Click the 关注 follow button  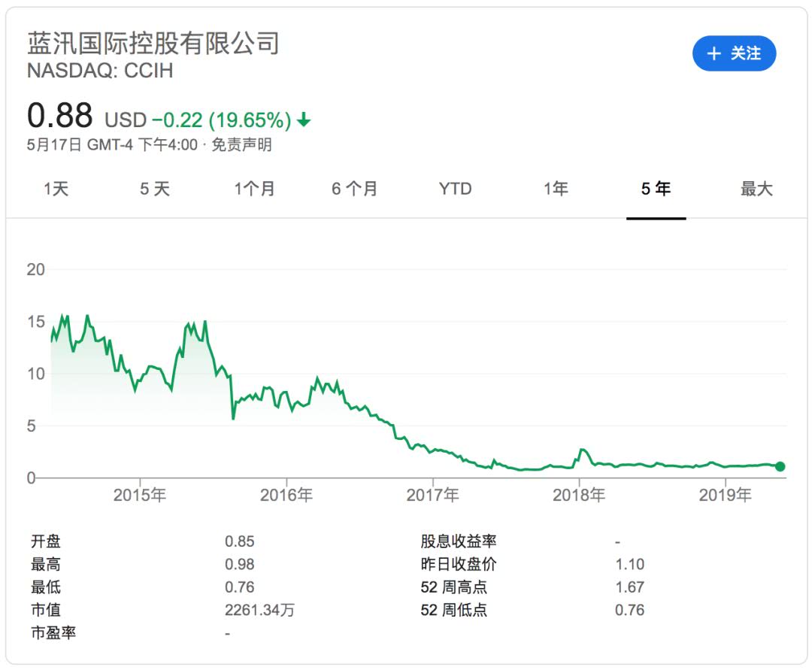coord(734,53)
